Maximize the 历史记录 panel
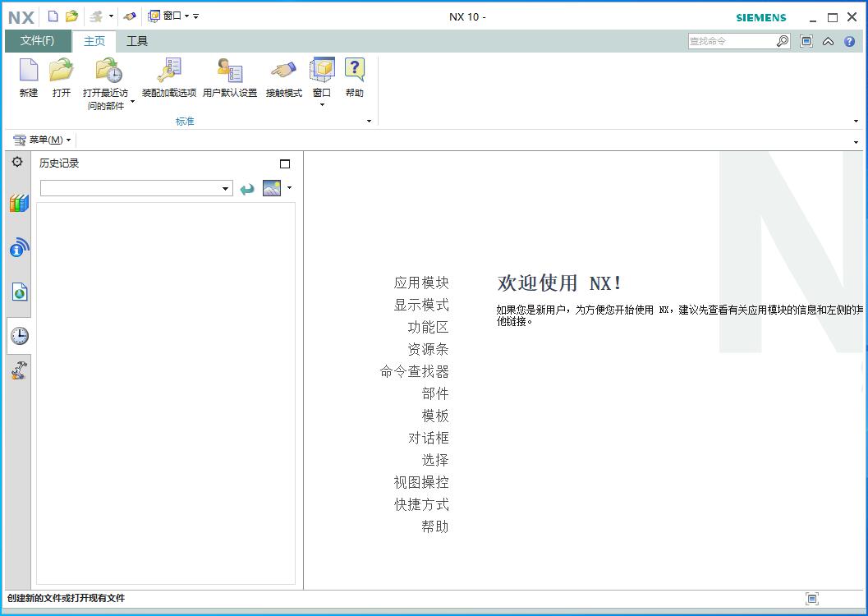Screen dimensions: 868x616 [x=285, y=163]
